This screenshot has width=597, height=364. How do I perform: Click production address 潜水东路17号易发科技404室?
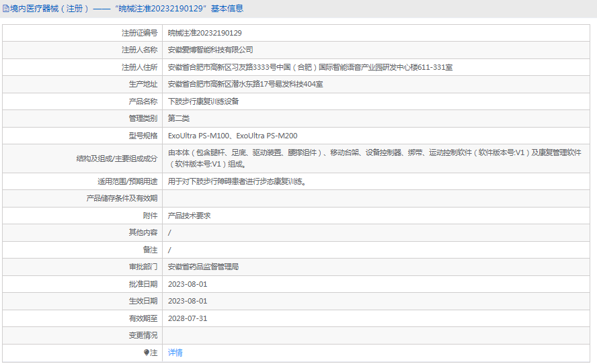point(245,84)
